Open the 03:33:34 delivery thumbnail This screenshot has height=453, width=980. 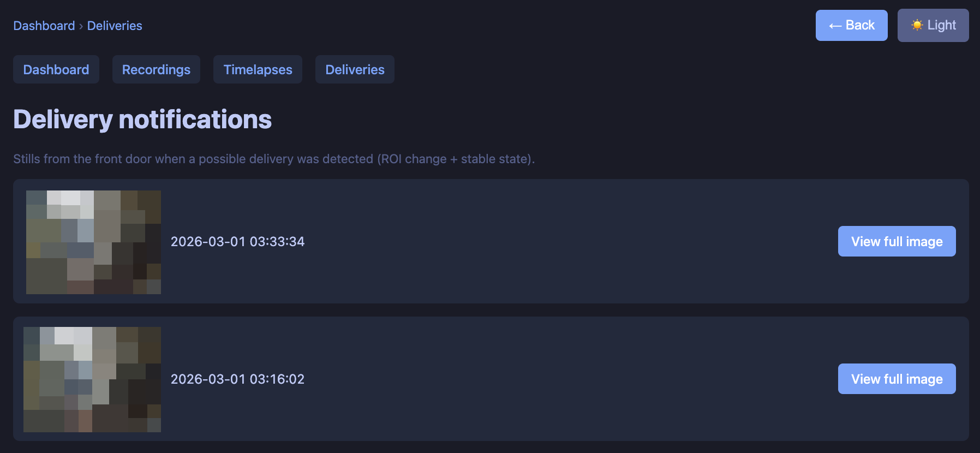point(93,242)
